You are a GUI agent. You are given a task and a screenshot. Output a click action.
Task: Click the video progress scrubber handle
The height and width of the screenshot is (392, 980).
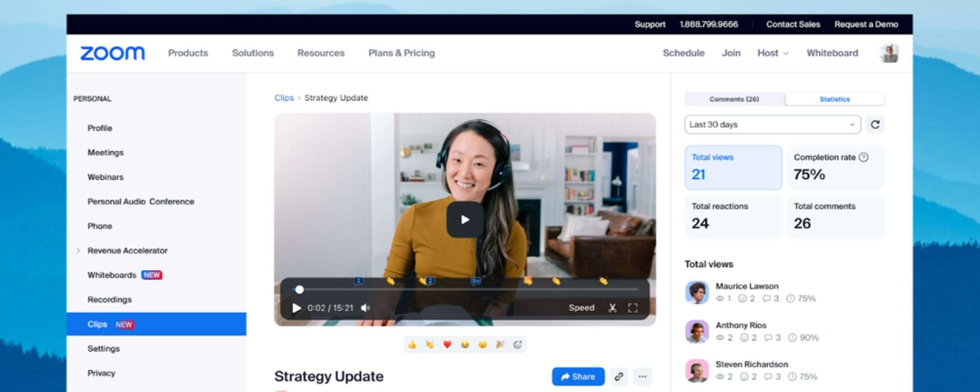click(x=300, y=289)
